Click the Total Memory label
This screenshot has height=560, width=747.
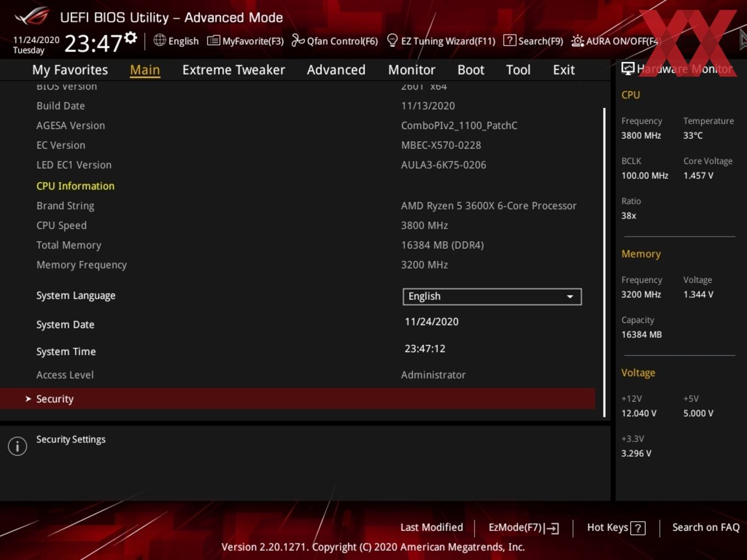[x=69, y=245]
